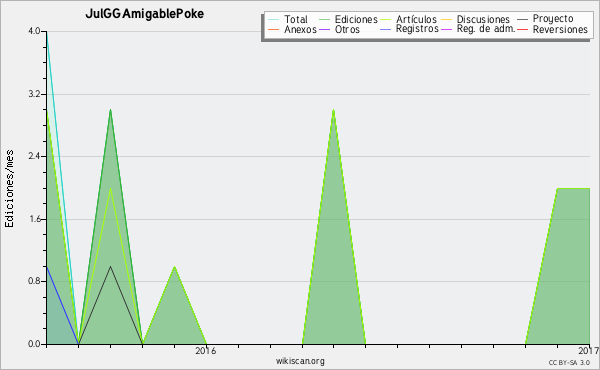Select the Ediciones legend entry
This screenshot has width=600, height=370.
(356, 19)
